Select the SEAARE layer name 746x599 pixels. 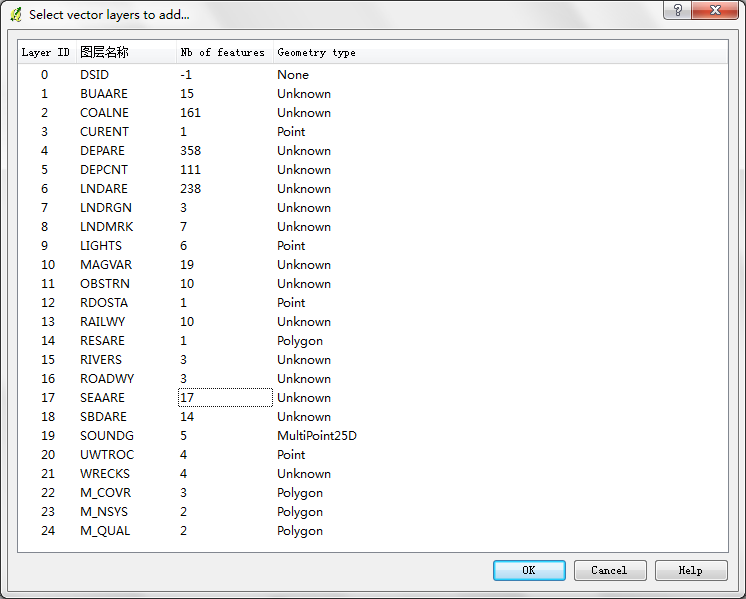[102, 398]
